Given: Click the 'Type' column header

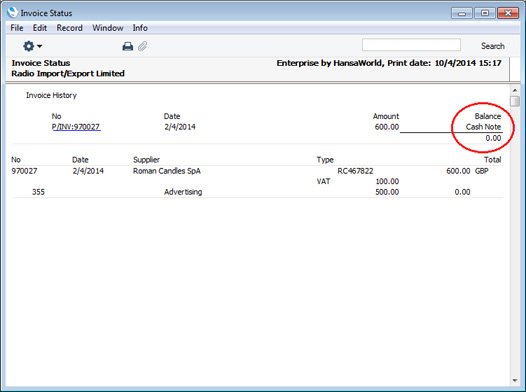Looking at the screenshot, I should (325, 160).
